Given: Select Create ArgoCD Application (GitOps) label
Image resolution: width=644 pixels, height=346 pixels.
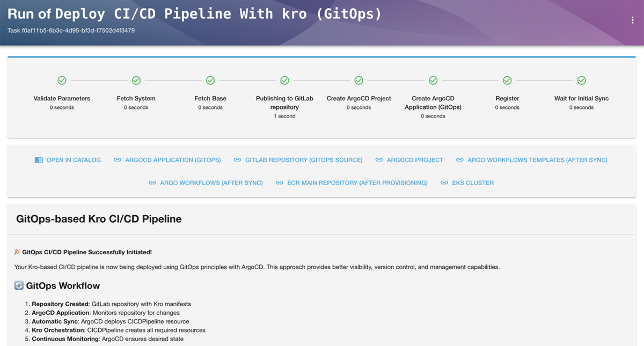Looking at the screenshot, I should coord(433,102).
